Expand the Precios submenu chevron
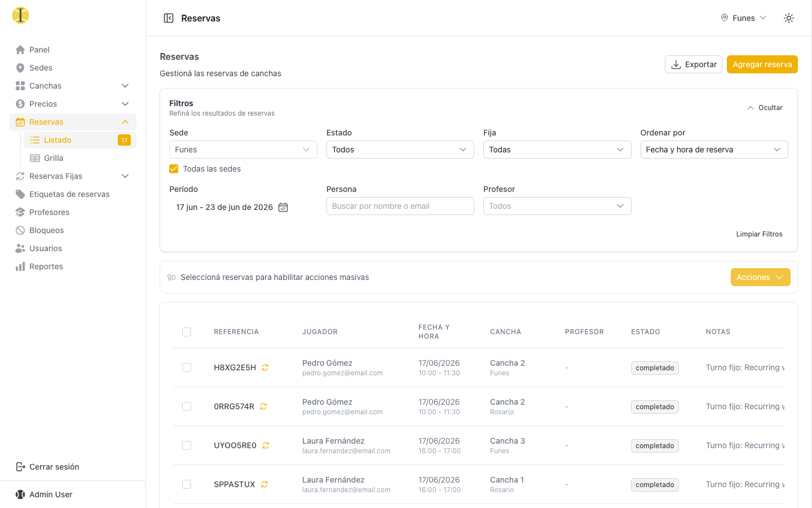Image resolution: width=812 pixels, height=508 pixels. click(125, 104)
